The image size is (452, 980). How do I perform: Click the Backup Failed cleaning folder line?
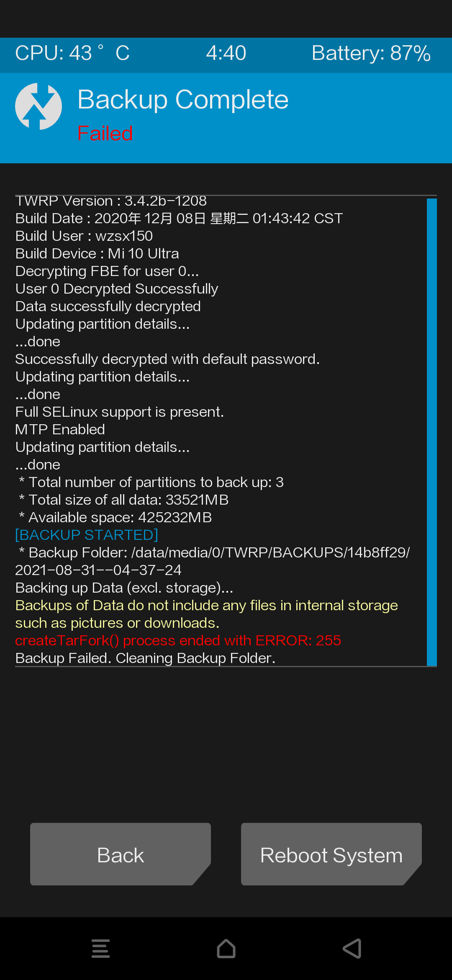(145, 658)
